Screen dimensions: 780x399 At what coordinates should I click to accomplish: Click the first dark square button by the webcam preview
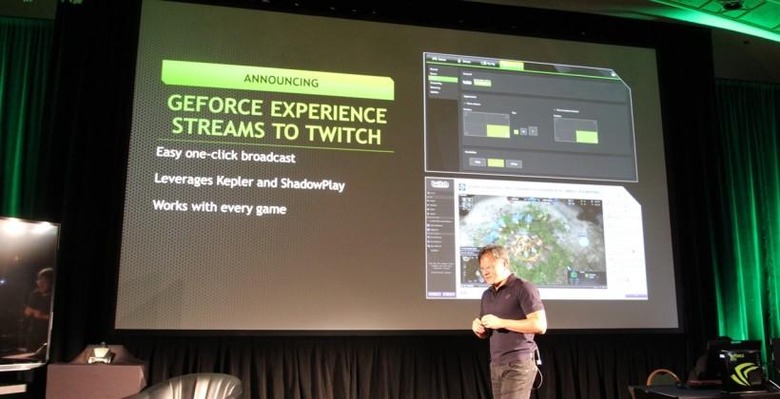[524, 131]
